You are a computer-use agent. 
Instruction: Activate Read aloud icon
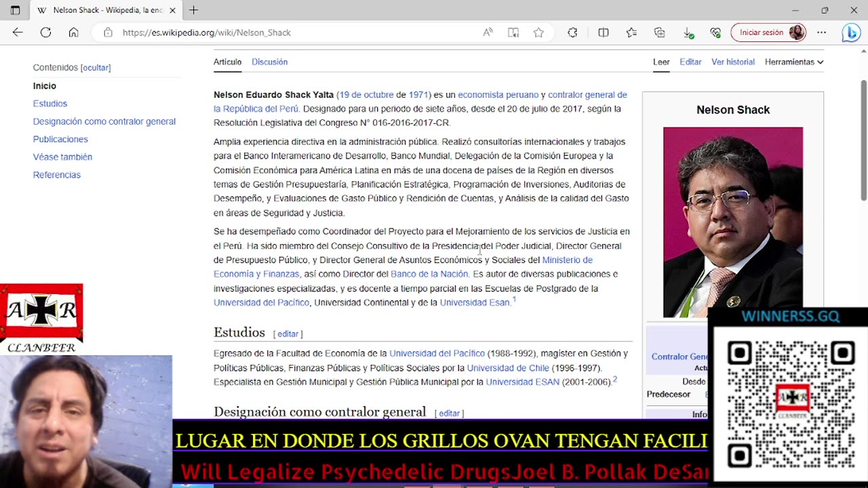tap(488, 33)
